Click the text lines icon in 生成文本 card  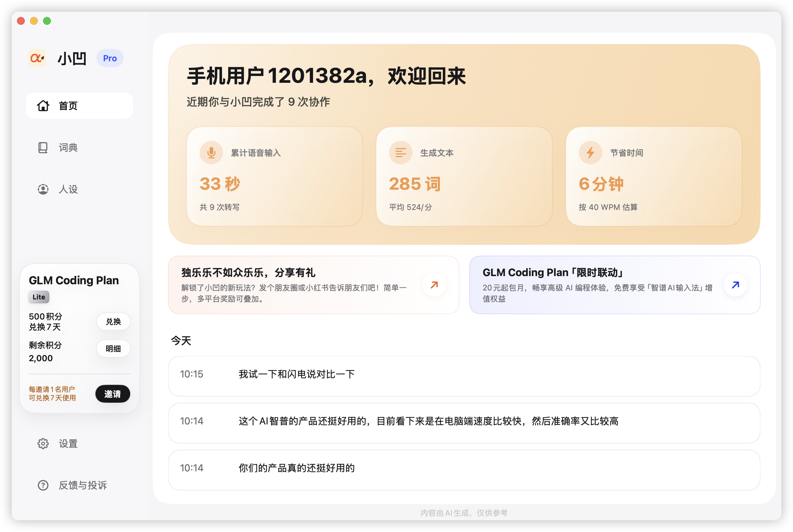pos(400,153)
